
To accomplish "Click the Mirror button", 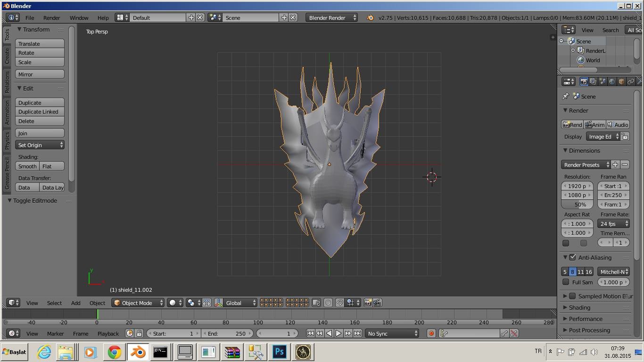I will (x=40, y=74).
